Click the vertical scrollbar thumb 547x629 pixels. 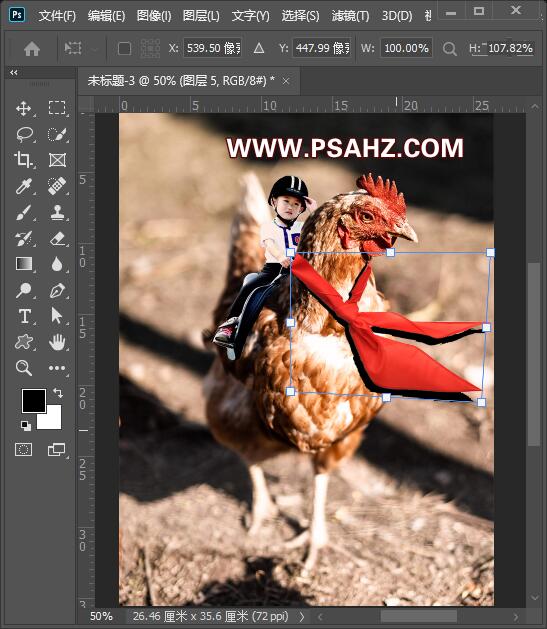534,354
